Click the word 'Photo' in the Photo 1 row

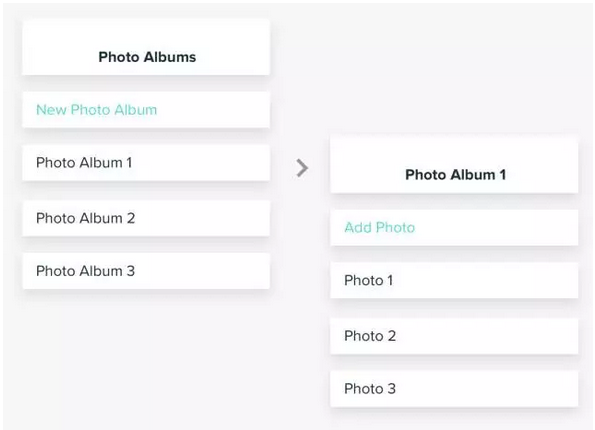coord(364,280)
